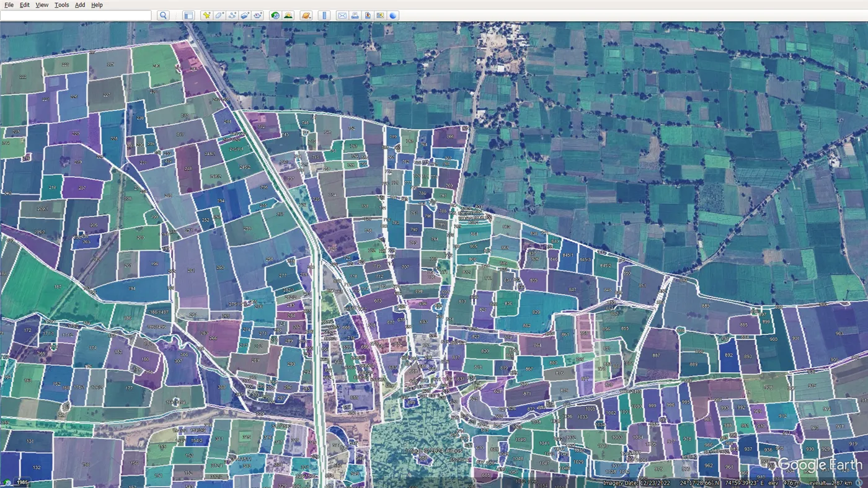Open the Add menu

(79, 5)
